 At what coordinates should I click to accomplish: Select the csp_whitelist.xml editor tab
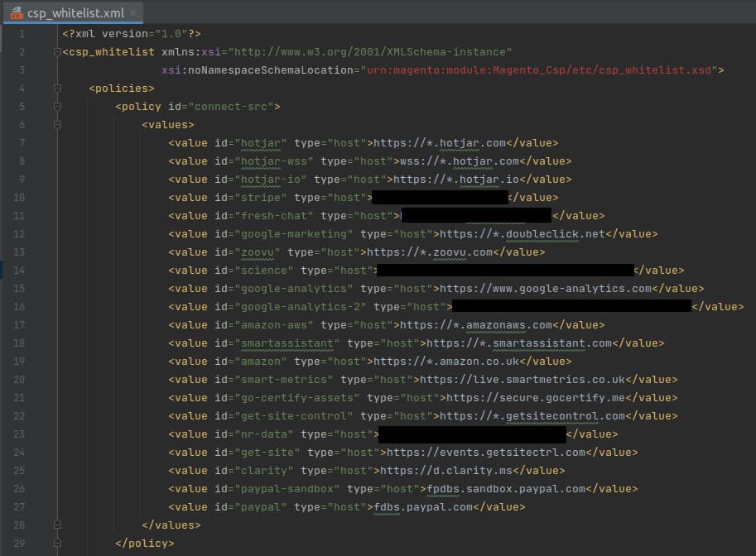pos(73,12)
